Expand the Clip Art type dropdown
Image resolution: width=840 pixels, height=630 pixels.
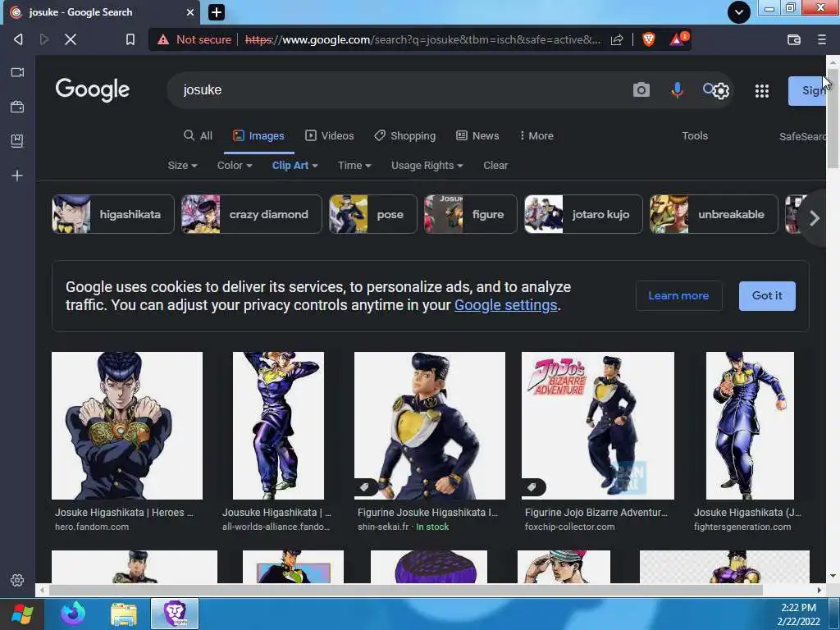295,166
